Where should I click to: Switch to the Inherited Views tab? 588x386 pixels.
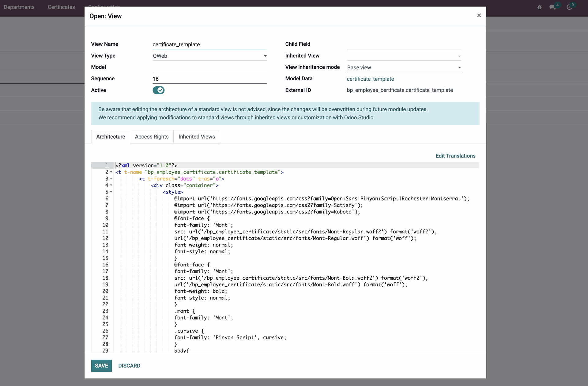click(197, 137)
